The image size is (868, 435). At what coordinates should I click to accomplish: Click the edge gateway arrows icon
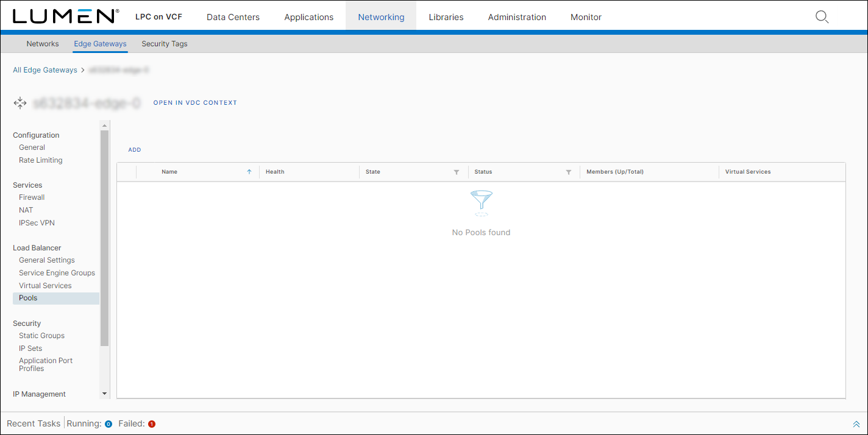point(20,103)
